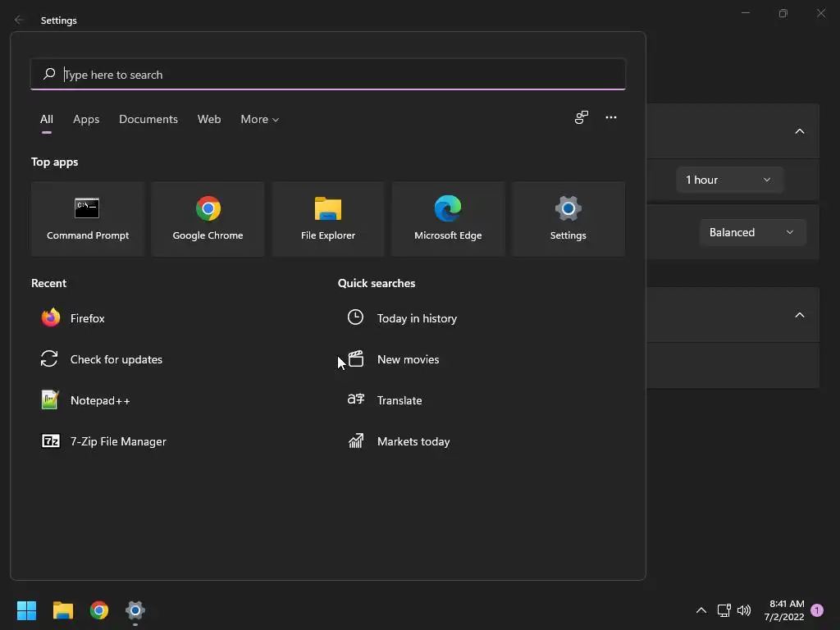Select the All search tab
The image size is (840, 630).
pos(47,120)
